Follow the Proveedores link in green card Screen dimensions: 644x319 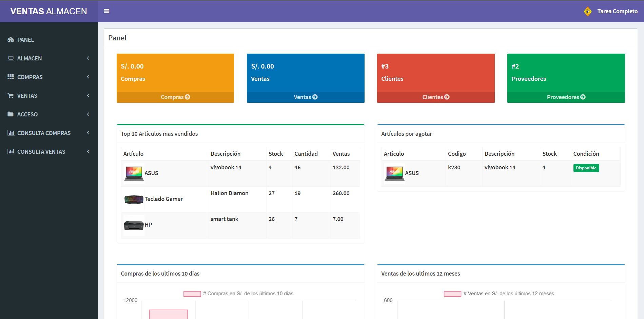click(x=566, y=97)
